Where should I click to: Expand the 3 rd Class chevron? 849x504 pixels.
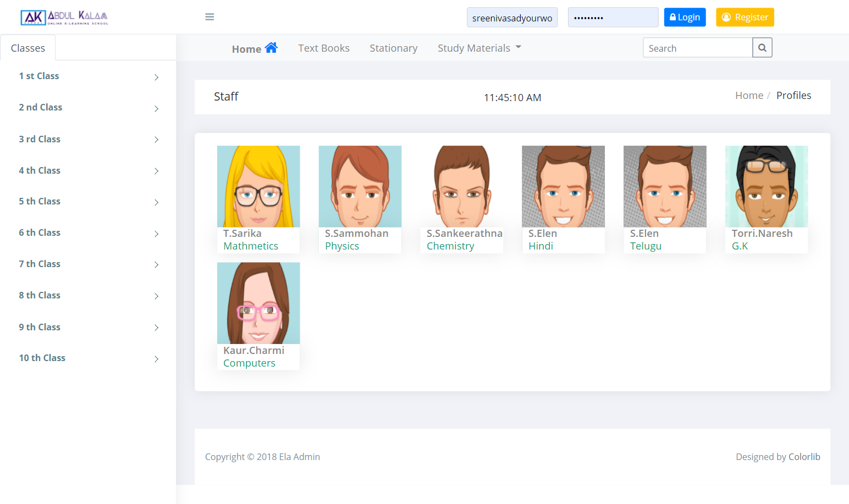click(156, 140)
